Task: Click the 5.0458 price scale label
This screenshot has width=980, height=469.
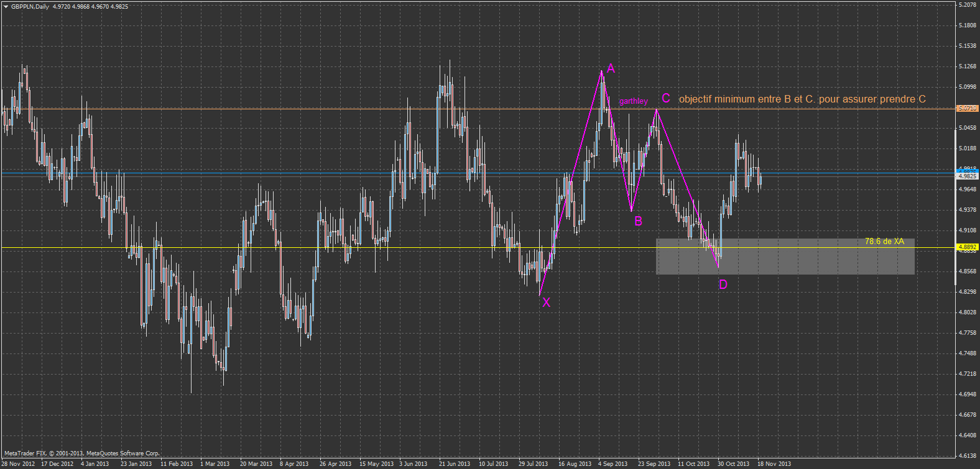Action: [967, 128]
